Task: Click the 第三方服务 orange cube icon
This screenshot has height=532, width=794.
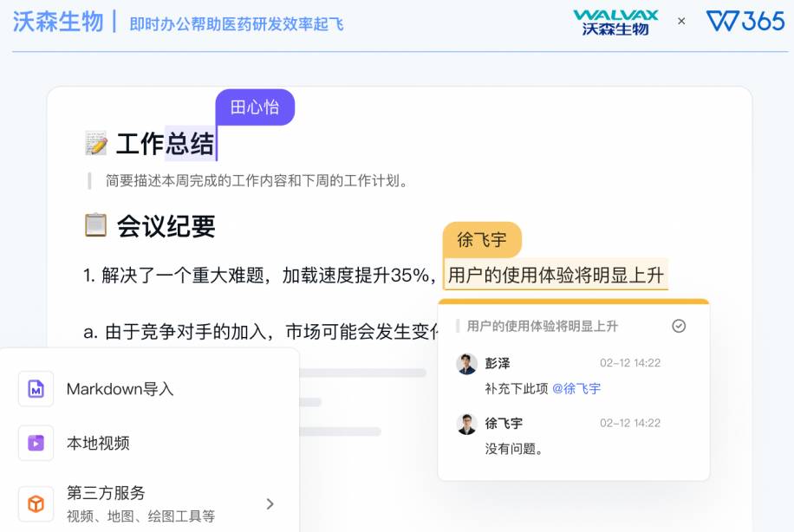Action: [36, 503]
